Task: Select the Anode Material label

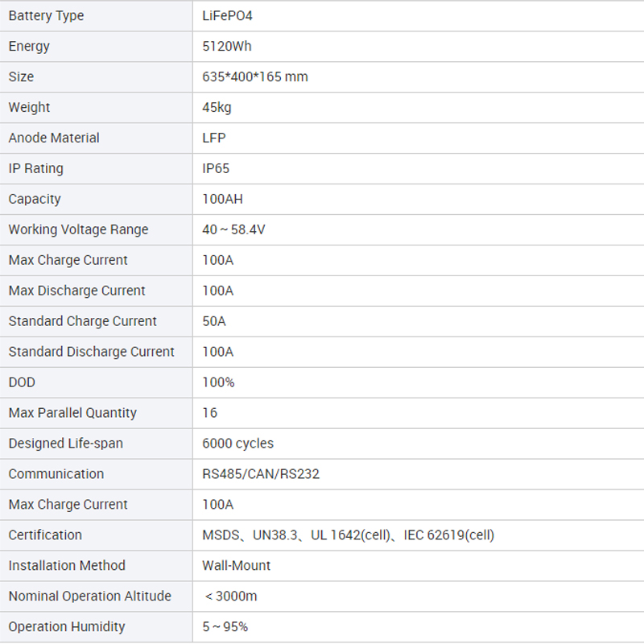Action: click(x=54, y=138)
